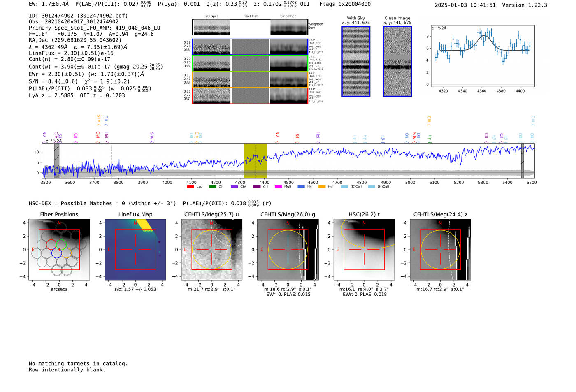Click the Lyα red legend swatch
576x392 pixels.
190,186
